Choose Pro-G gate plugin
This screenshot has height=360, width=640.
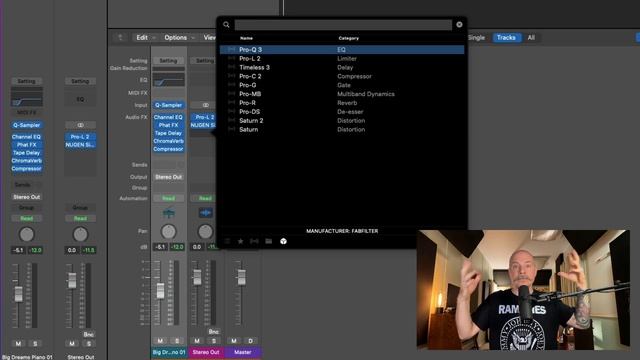point(342,85)
